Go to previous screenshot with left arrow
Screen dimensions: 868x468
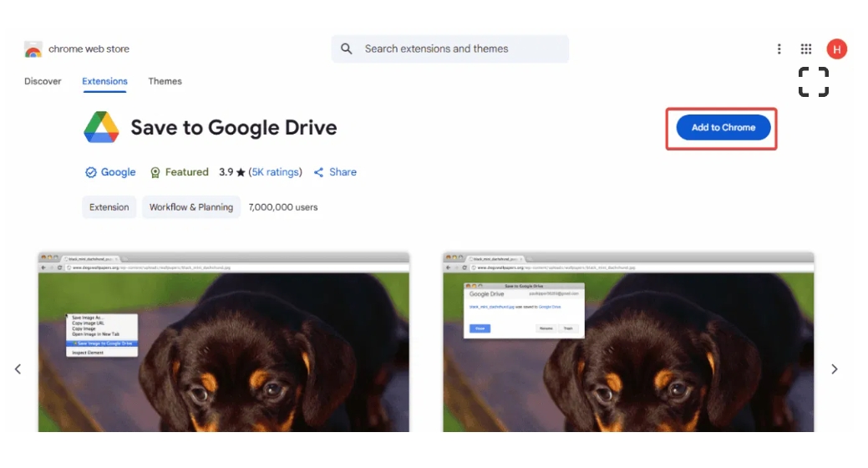tap(18, 369)
